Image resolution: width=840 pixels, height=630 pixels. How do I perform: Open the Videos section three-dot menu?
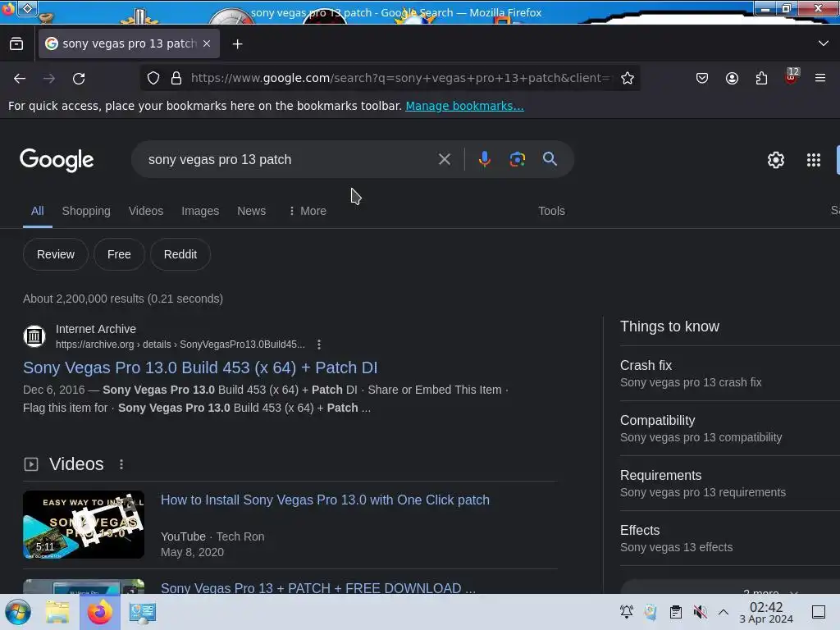pyautogui.click(x=121, y=464)
